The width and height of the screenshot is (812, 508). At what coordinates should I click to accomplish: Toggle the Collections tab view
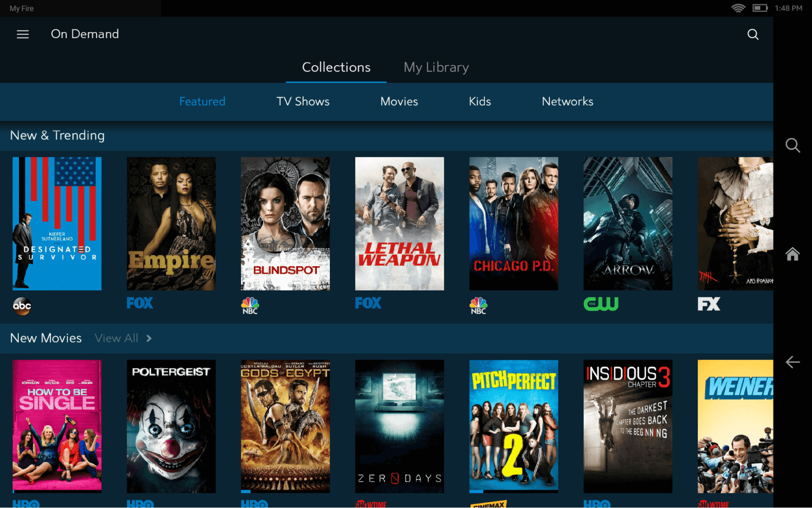point(338,67)
